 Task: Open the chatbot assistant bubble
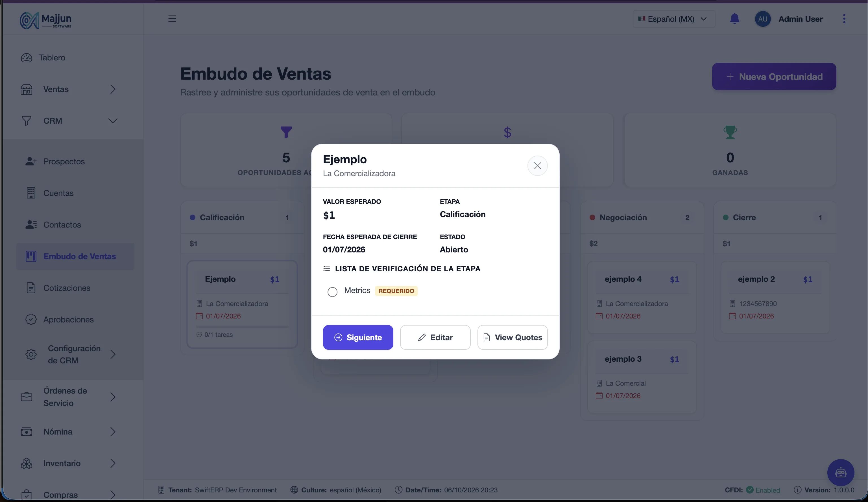840,472
